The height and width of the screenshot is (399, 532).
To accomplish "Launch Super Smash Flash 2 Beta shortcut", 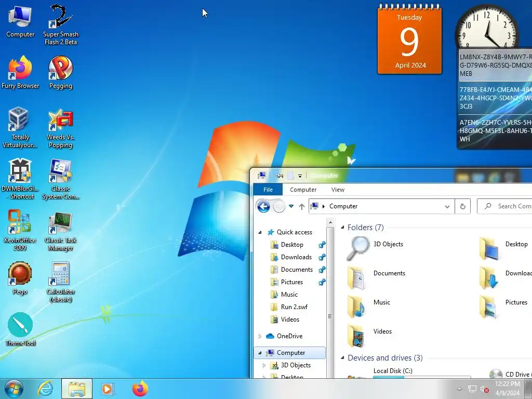I will tap(61, 25).
